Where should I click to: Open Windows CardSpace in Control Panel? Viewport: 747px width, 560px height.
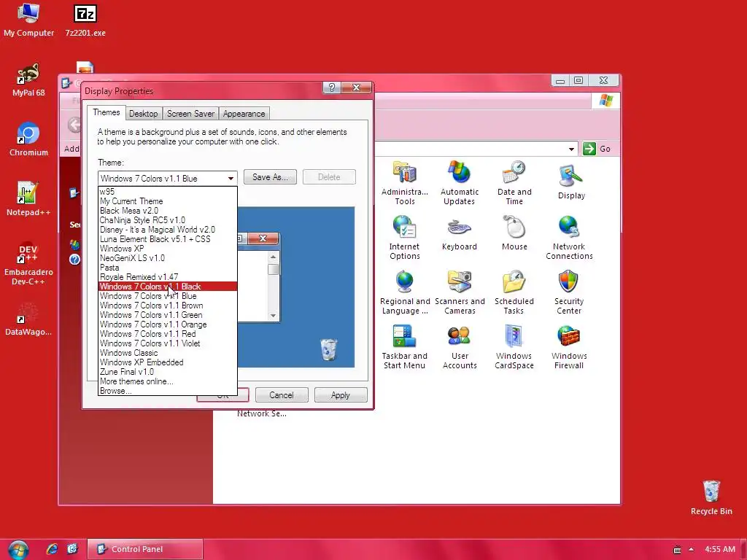tap(514, 347)
